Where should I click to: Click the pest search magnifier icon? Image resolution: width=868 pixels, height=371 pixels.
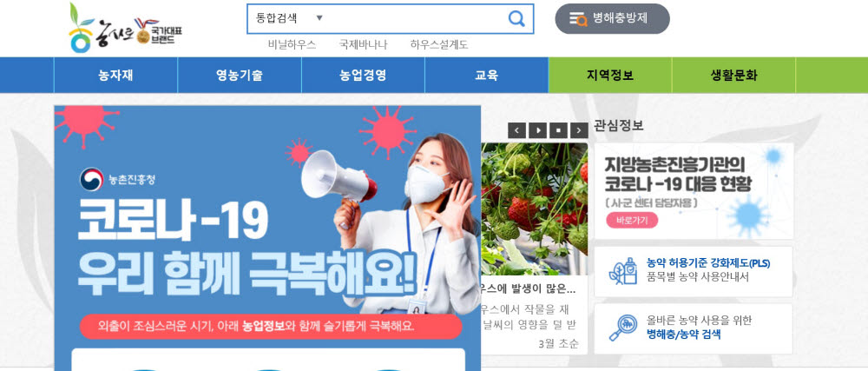pos(622,328)
